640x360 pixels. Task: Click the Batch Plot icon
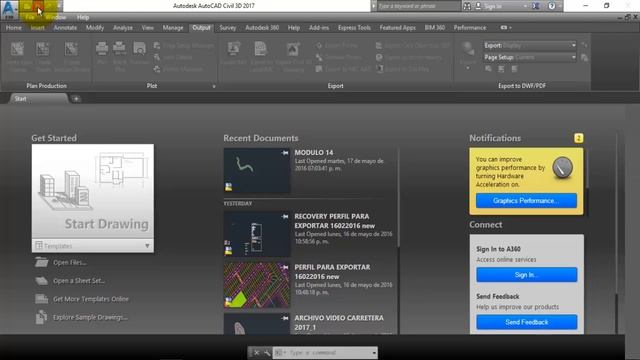pyautogui.click(x=119, y=48)
